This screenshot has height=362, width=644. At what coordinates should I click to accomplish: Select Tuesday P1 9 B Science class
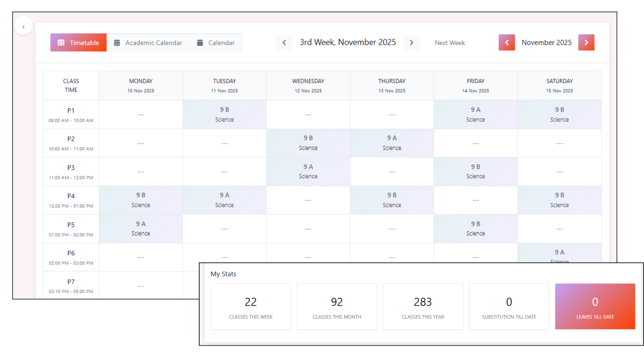tap(224, 115)
